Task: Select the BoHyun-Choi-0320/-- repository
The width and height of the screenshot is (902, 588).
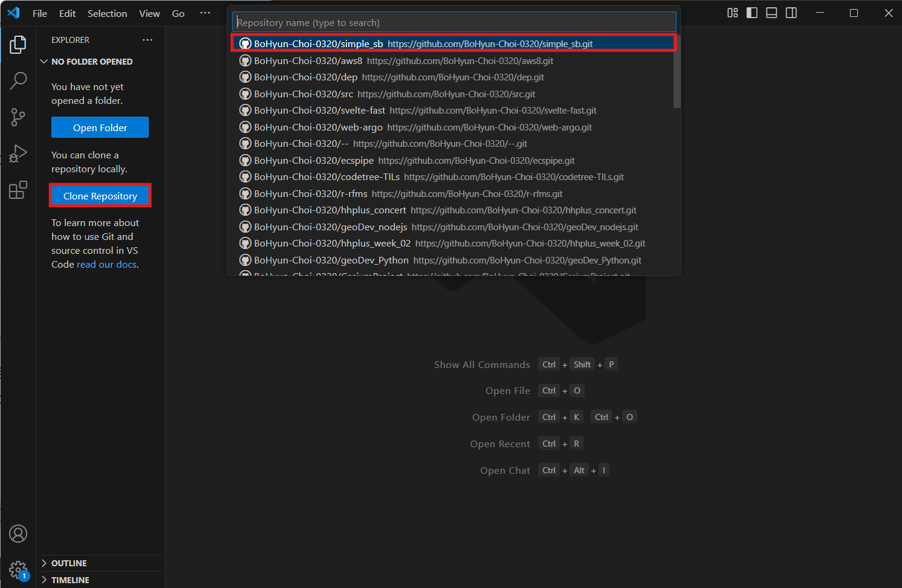Action: [x=453, y=144]
